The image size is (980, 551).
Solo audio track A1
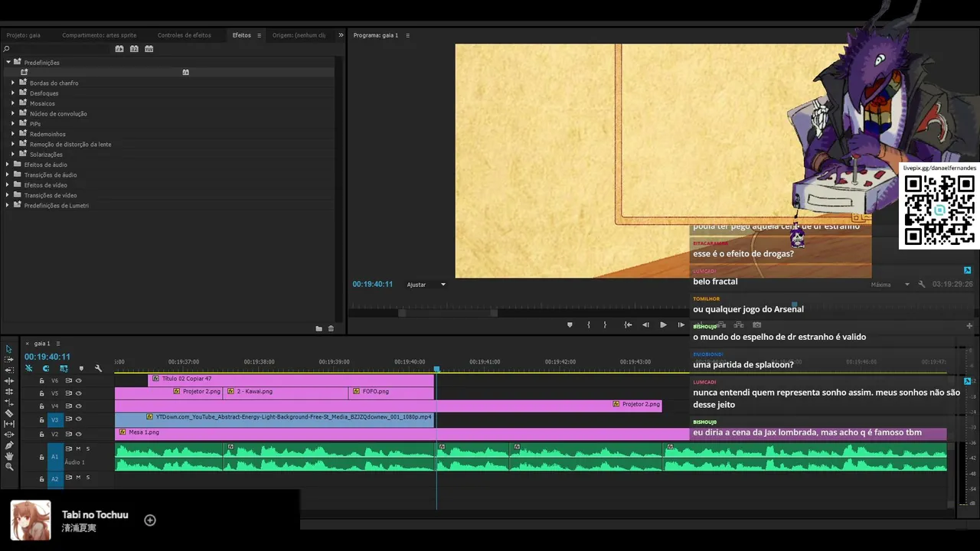click(x=88, y=448)
